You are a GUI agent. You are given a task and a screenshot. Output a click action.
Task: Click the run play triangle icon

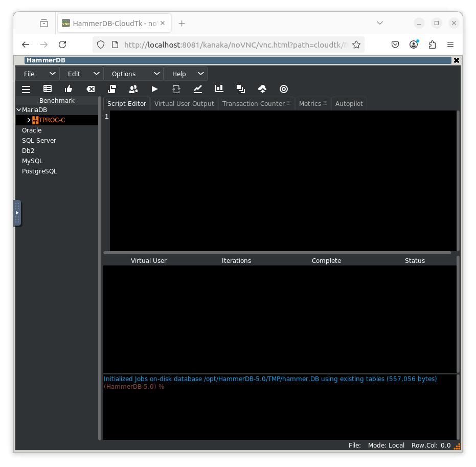pyautogui.click(x=154, y=89)
